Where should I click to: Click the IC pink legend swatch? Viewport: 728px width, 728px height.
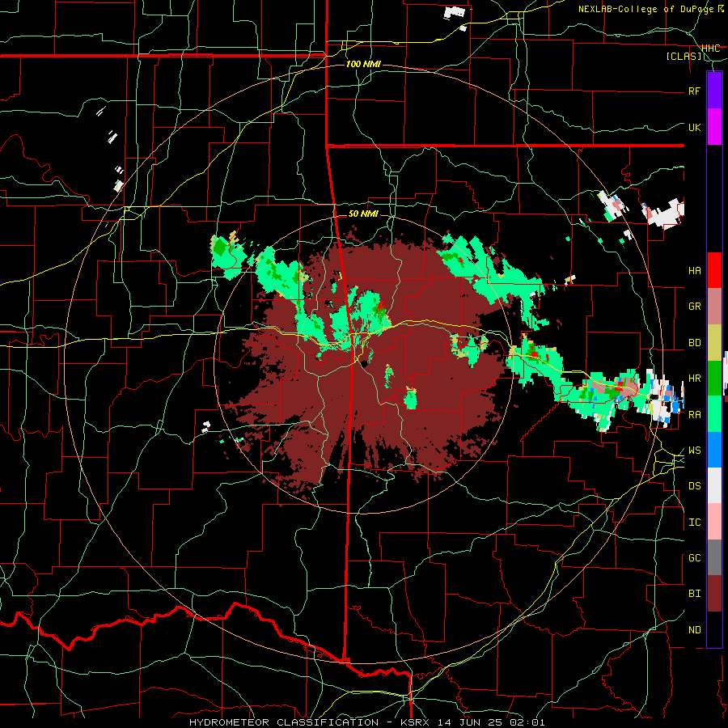pos(714,522)
